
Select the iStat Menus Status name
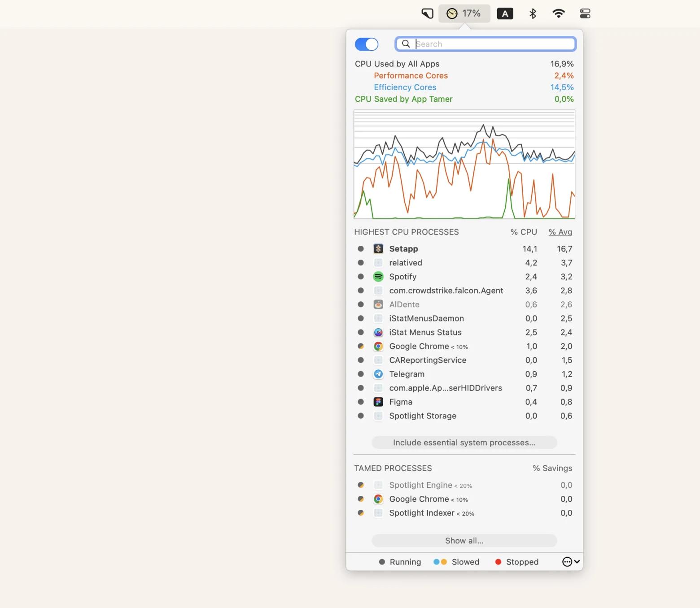coord(425,332)
